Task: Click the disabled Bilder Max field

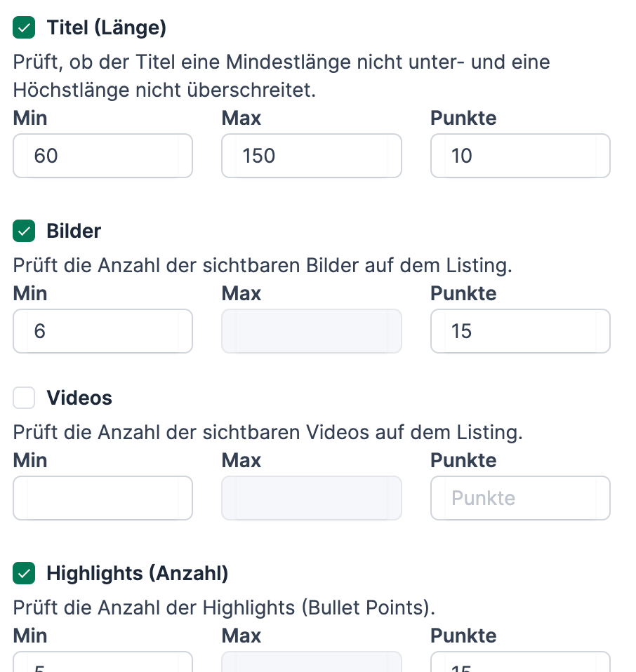Action: [311, 331]
